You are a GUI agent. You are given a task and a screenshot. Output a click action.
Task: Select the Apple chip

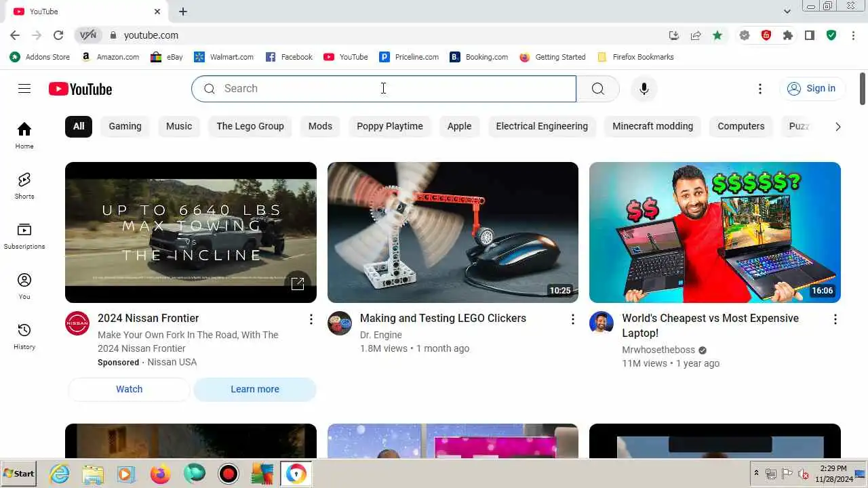(460, 126)
